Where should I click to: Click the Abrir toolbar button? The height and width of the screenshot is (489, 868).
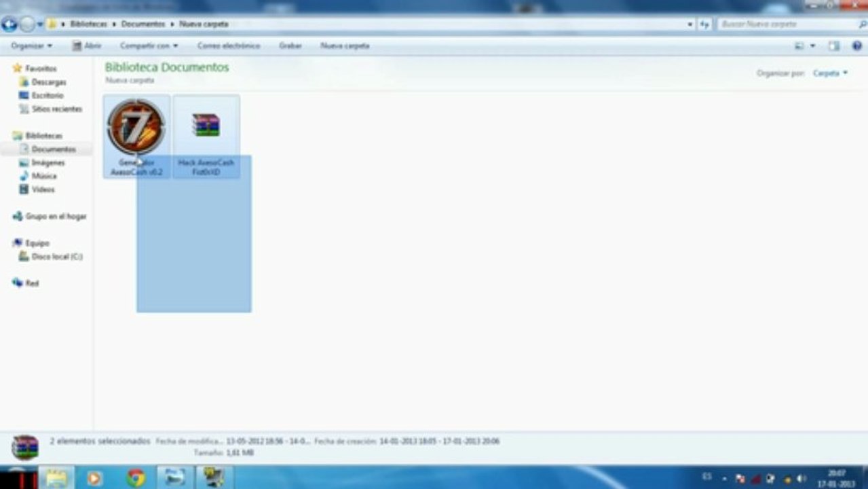click(87, 46)
